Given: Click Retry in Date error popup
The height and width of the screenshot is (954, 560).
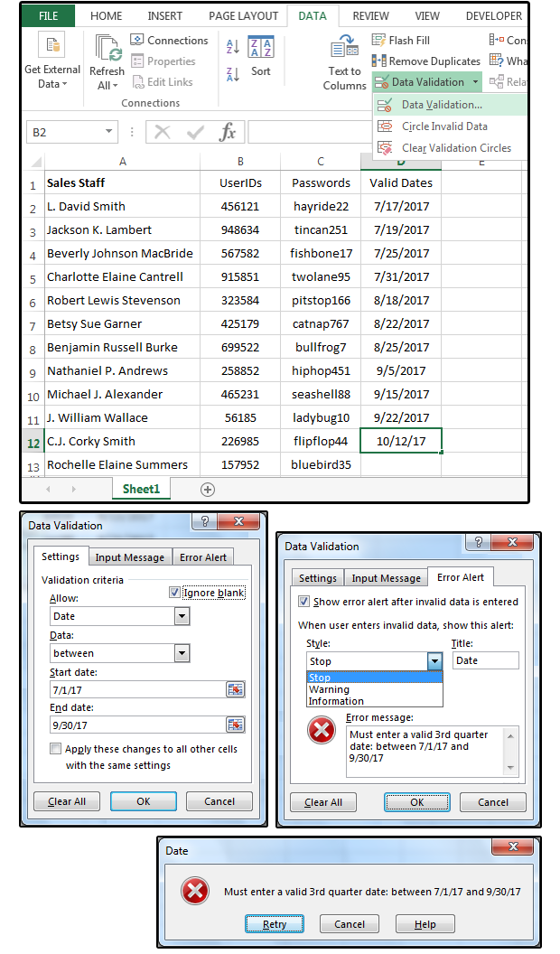Looking at the screenshot, I should pos(275,923).
